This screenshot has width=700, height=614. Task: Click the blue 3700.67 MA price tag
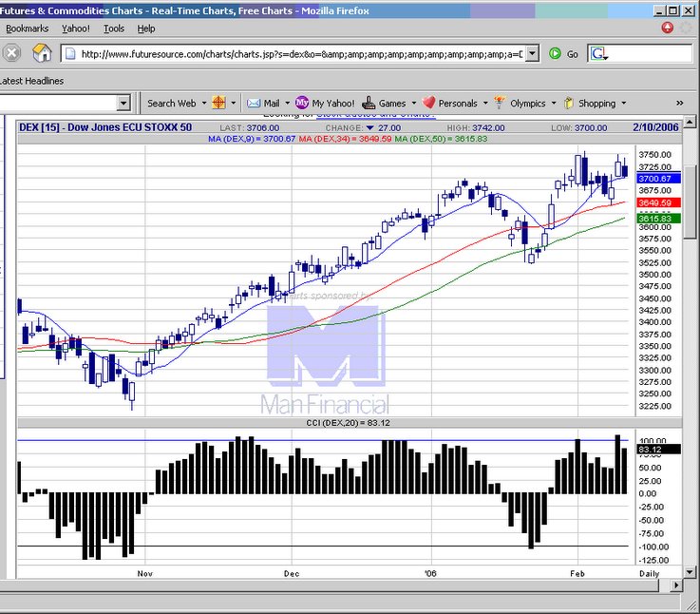[x=658, y=179]
